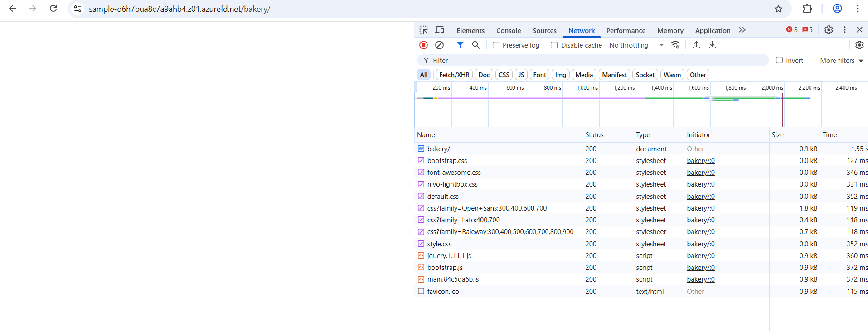Open the Application tab

point(713,30)
